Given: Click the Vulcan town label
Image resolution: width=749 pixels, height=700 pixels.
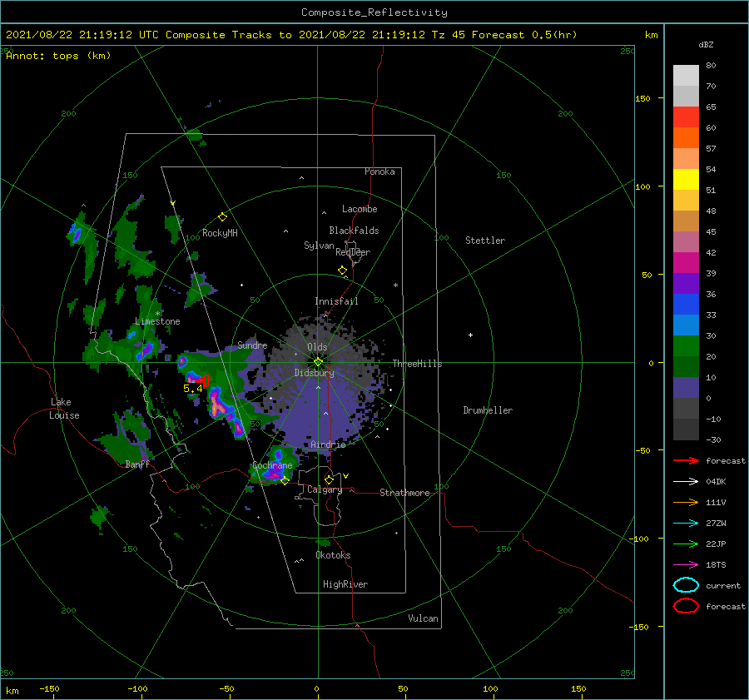Looking at the screenshot, I should [x=424, y=618].
